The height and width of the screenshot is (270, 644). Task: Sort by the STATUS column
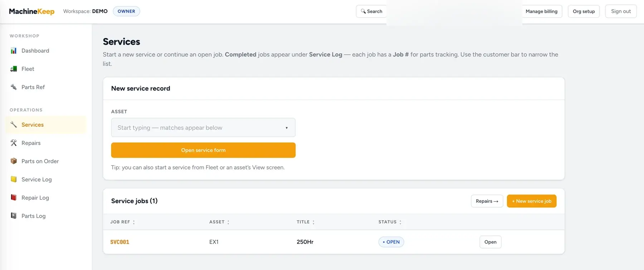(x=390, y=222)
